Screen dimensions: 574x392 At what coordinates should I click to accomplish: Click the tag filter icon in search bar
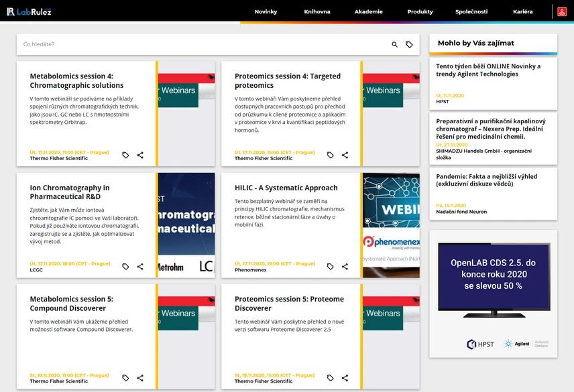(409, 45)
